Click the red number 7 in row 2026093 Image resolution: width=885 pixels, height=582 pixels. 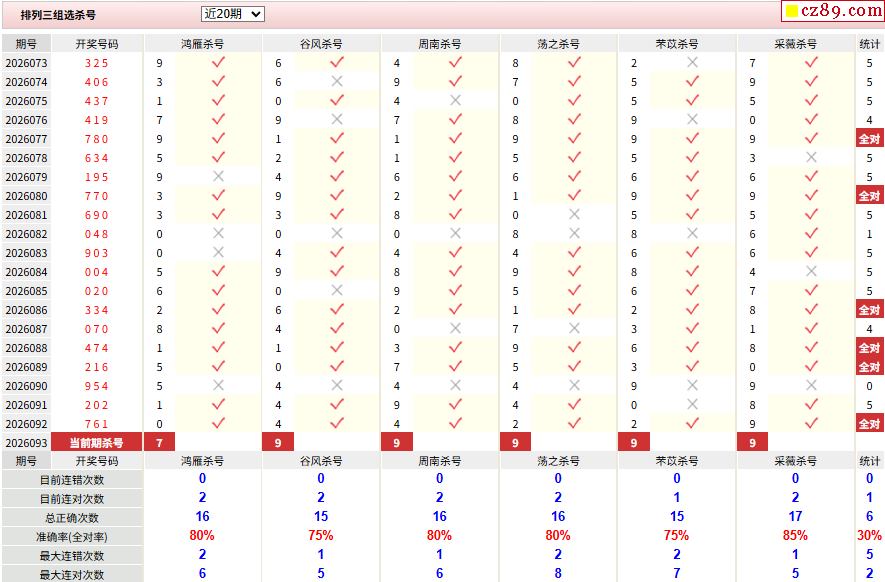[160, 442]
